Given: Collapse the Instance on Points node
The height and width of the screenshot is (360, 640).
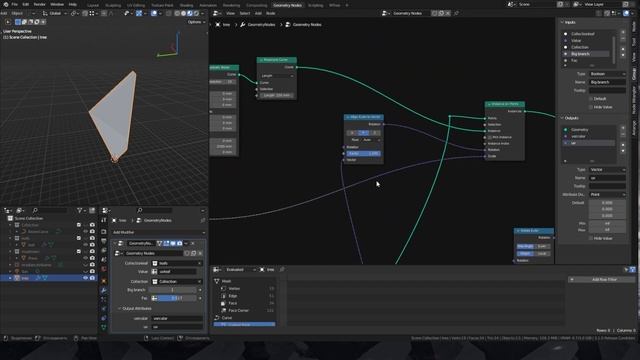Looking at the screenshot, I should [x=489, y=104].
